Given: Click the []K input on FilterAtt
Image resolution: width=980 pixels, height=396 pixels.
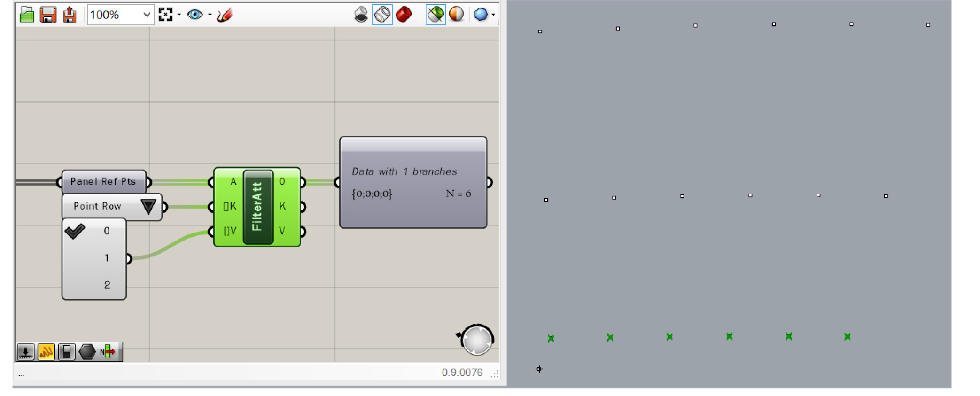Looking at the screenshot, I should point(230,206).
